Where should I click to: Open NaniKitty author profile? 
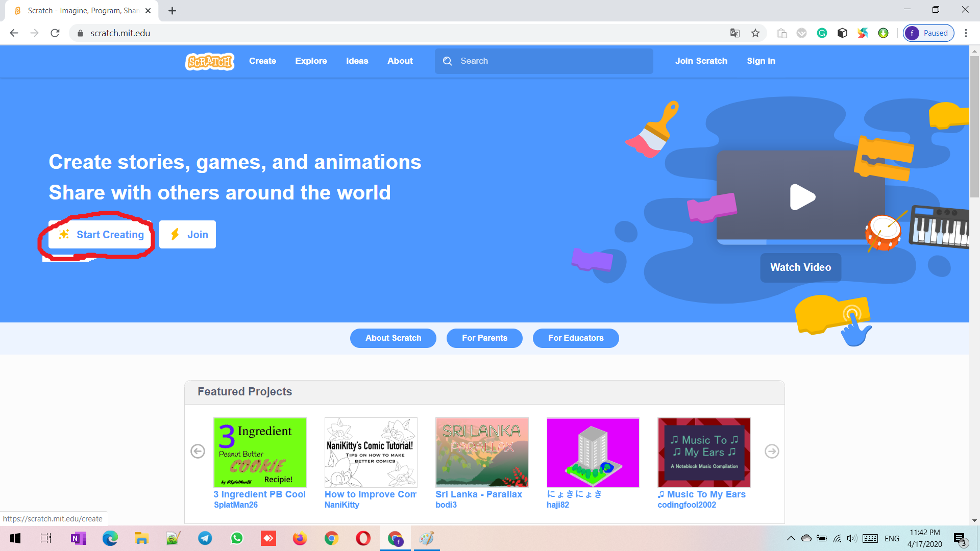click(342, 505)
